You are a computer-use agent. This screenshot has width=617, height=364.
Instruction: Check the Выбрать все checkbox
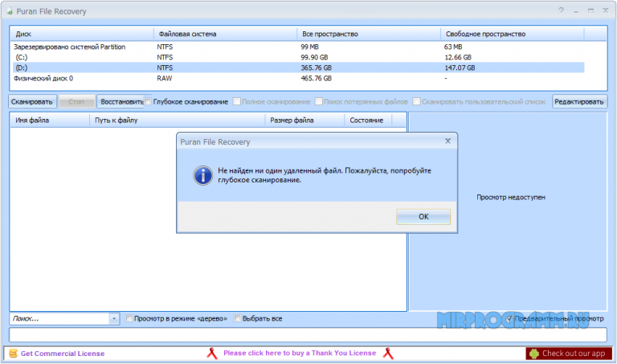237,318
